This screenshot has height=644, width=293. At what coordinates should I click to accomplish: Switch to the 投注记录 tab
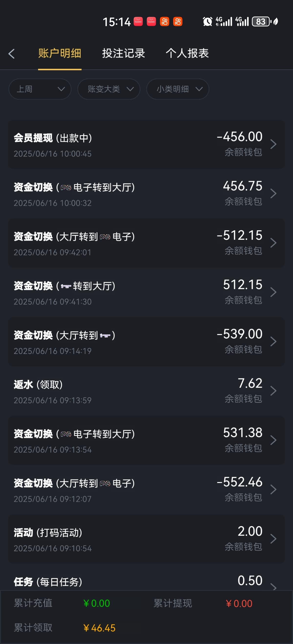(123, 53)
